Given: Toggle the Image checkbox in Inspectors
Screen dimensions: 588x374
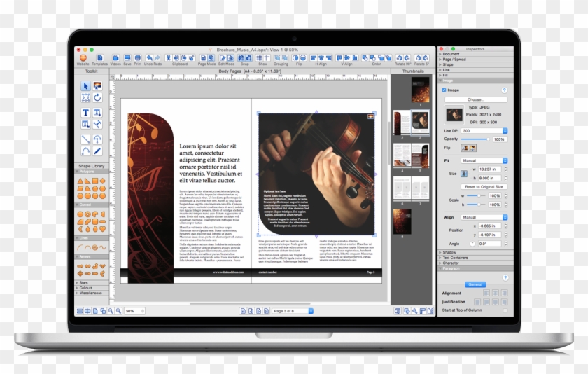Looking at the screenshot, I should click(444, 90).
